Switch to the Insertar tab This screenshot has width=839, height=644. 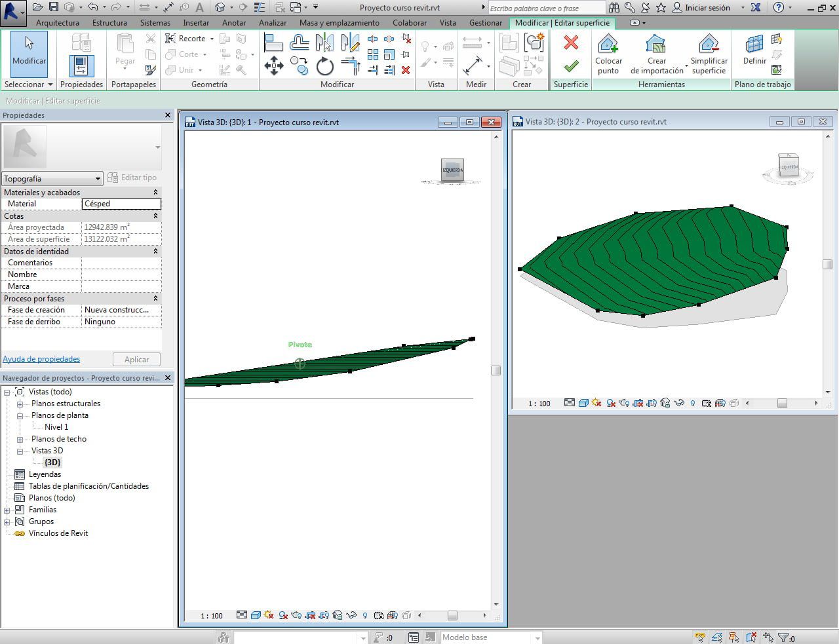pos(196,22)
